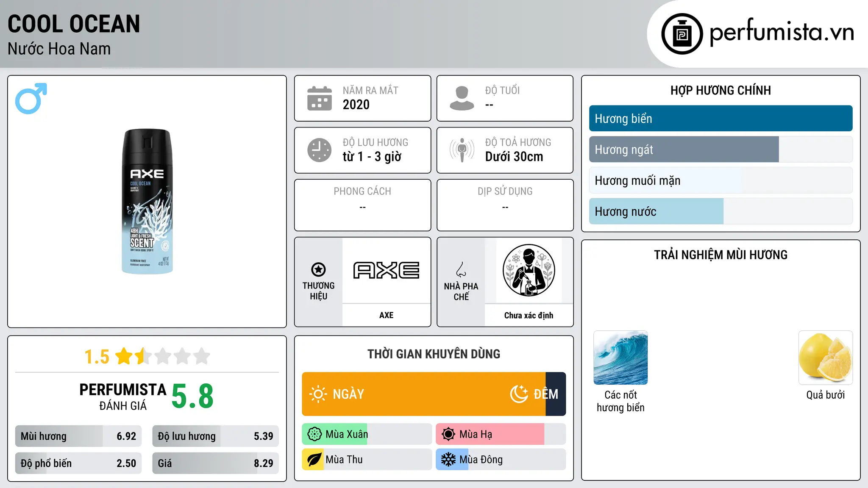Screen dimensions: 868x488
Task: Click the first gold rating star
Action: pos(124,356)
